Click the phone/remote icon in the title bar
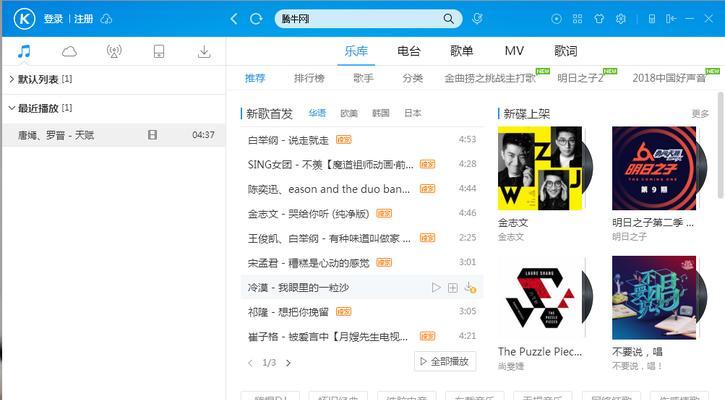725x400 pixels. click(651, 19)
